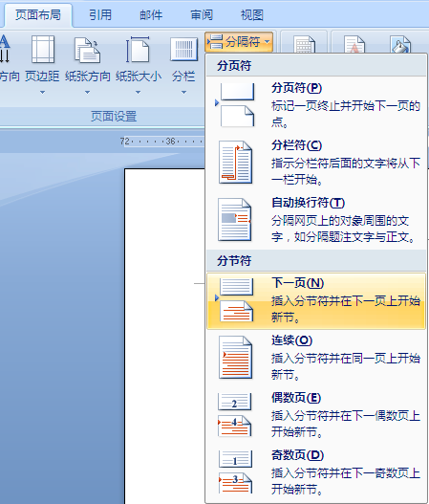Open the 审阅 tab

pos(202,15)
